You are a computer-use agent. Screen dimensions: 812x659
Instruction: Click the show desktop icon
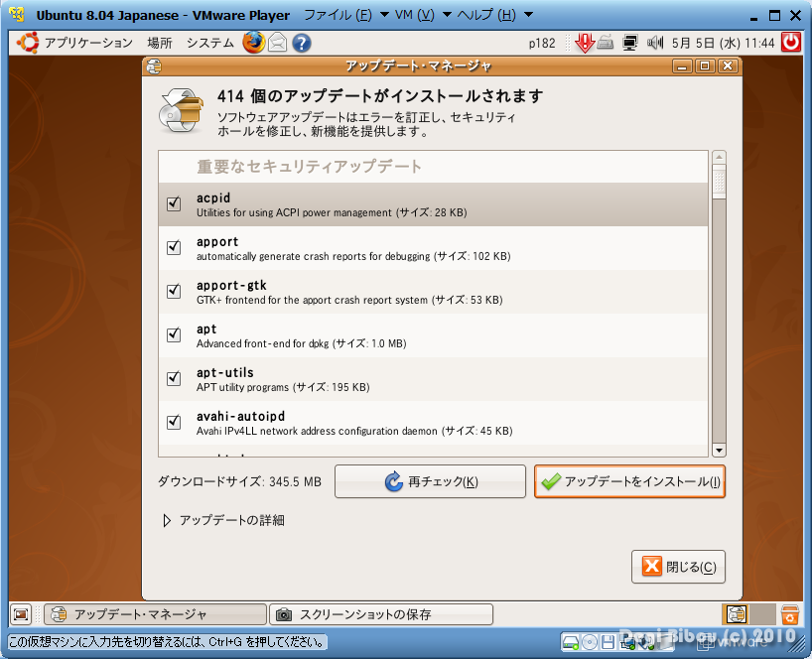click(x=21, y=614)
